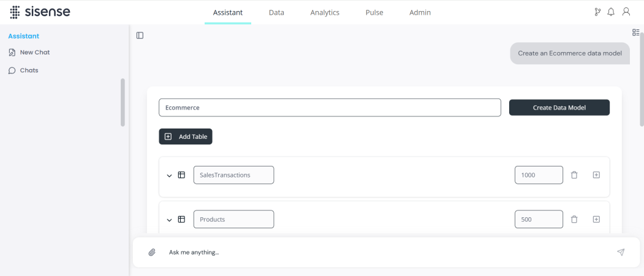Click the Ecommerce model name field

tap(330, 108)
